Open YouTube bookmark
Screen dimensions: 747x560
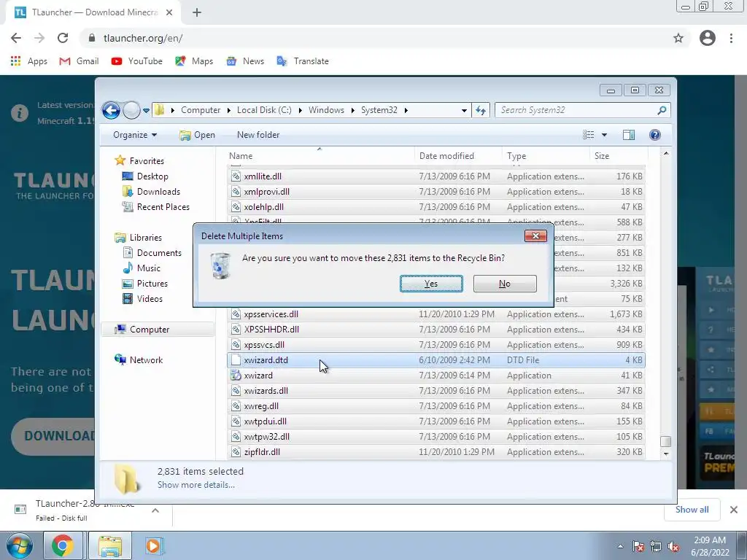[136, 61]
